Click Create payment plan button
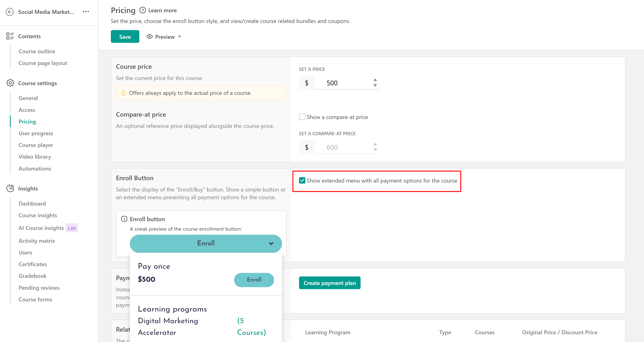 [x=329, y=283]
